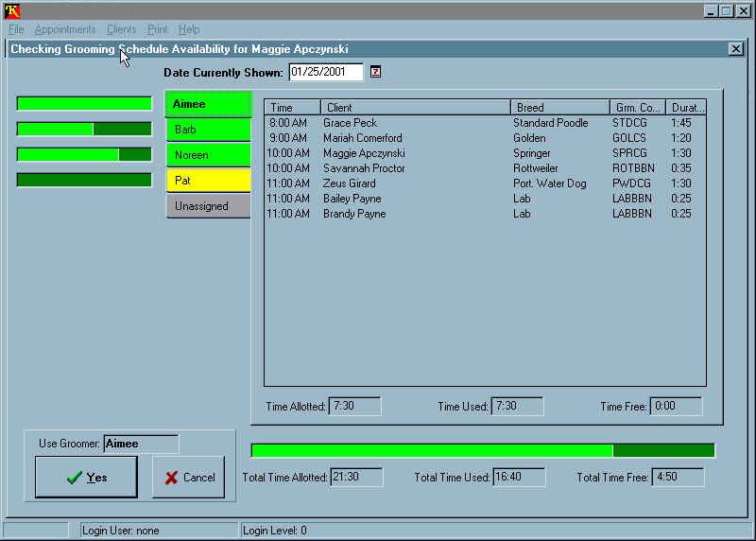
Task: Minimize the main application window
Action: [x=711, y=10]
